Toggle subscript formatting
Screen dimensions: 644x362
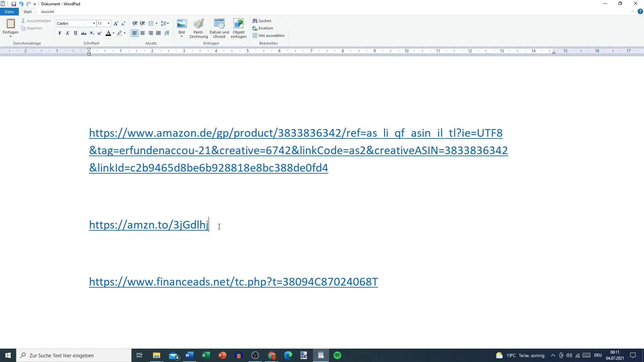click(x=92, y=33)
